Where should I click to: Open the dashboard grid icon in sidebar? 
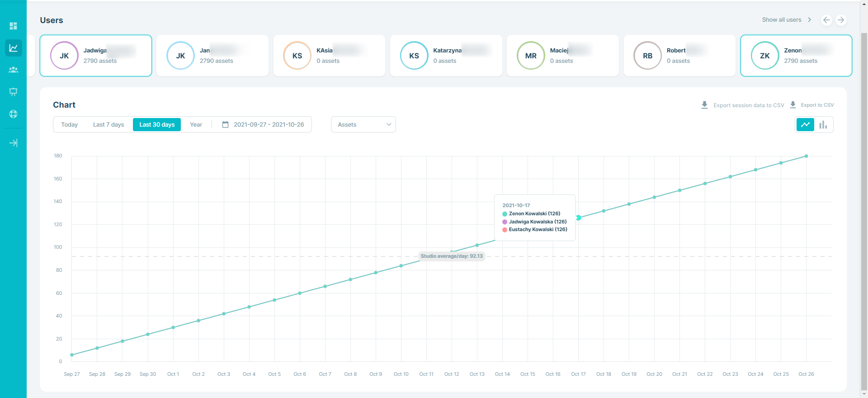pyautogui.click(x=13, y=26)
